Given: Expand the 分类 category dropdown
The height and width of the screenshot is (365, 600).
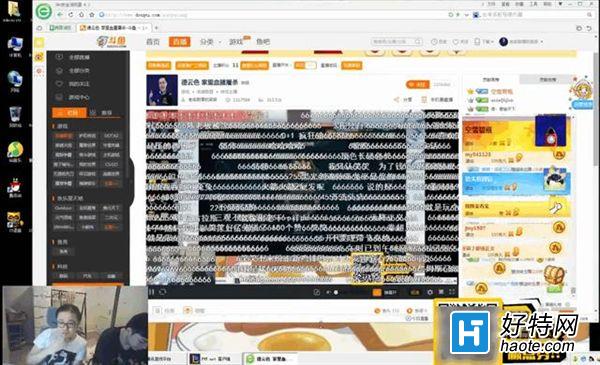Looking at the screenshot, I should click(x=210, y=41).
